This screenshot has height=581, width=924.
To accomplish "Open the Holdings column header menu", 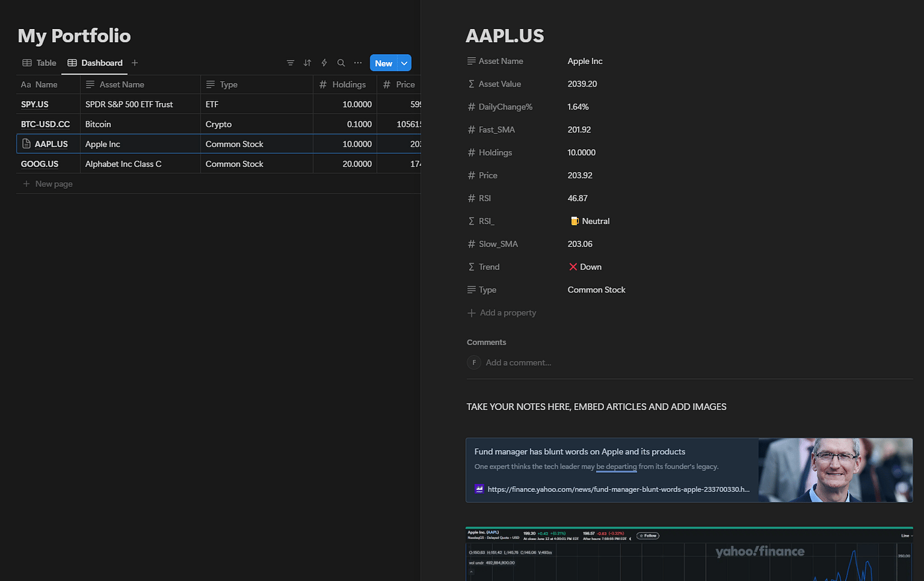I will (x=345, y=85).
